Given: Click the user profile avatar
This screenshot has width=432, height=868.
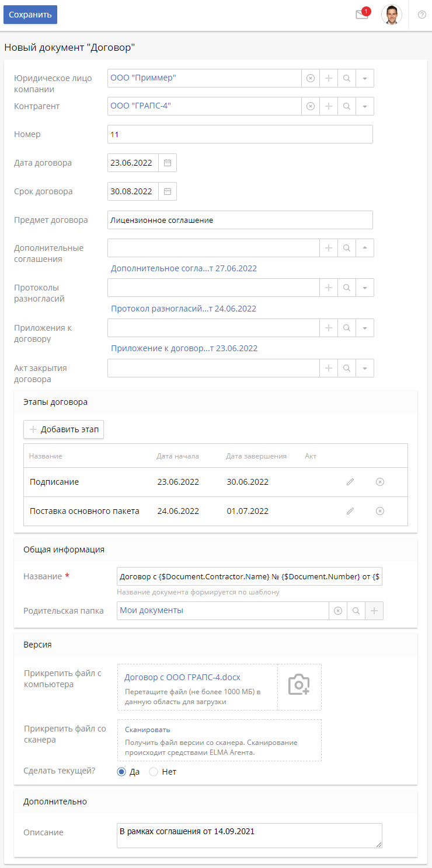Looking at the screenshot, I should tap(392, 15).
